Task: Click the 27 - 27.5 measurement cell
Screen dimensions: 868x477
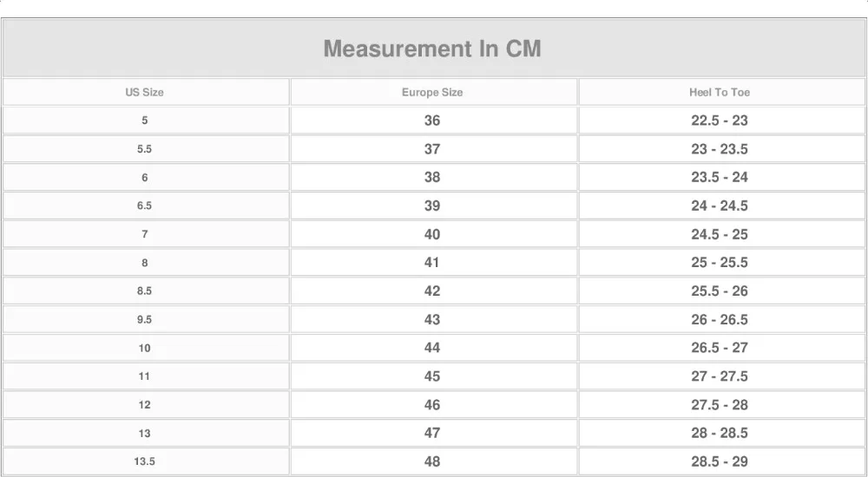Action: (x=721, y=376)
